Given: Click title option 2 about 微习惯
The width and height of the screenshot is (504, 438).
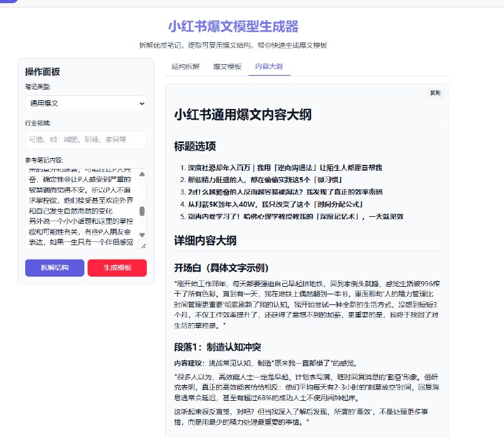Looking at the screenshot, I should 265,180.
